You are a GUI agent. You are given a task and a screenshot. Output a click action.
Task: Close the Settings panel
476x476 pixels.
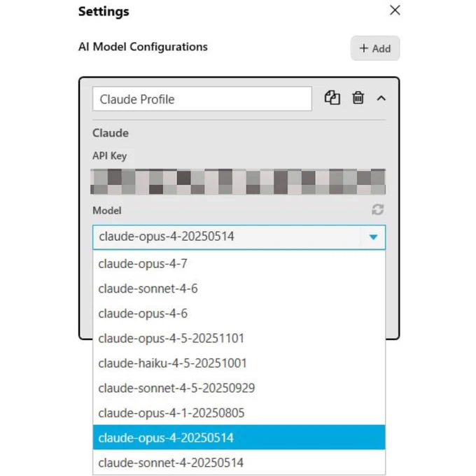click(395, 10)
